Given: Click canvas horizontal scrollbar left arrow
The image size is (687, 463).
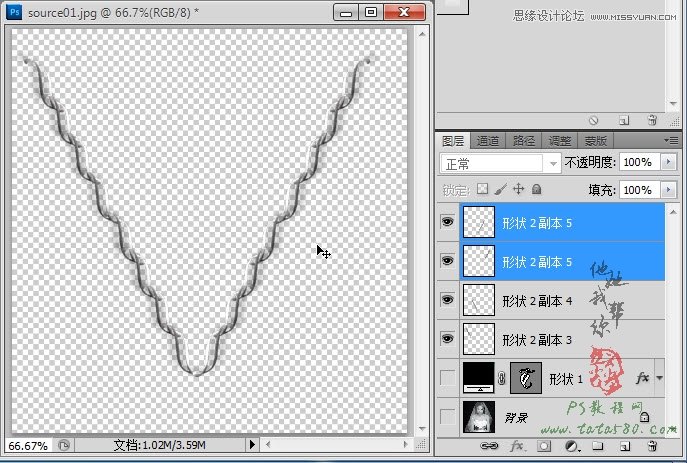Looking at the screenshot, I should (268, 445).
